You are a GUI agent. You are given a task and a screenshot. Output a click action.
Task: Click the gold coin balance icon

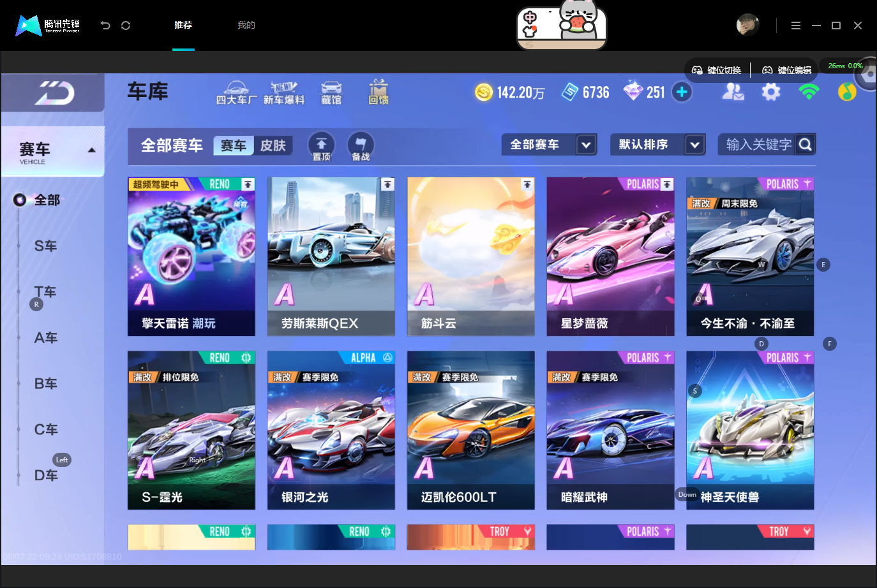[484, 92]
